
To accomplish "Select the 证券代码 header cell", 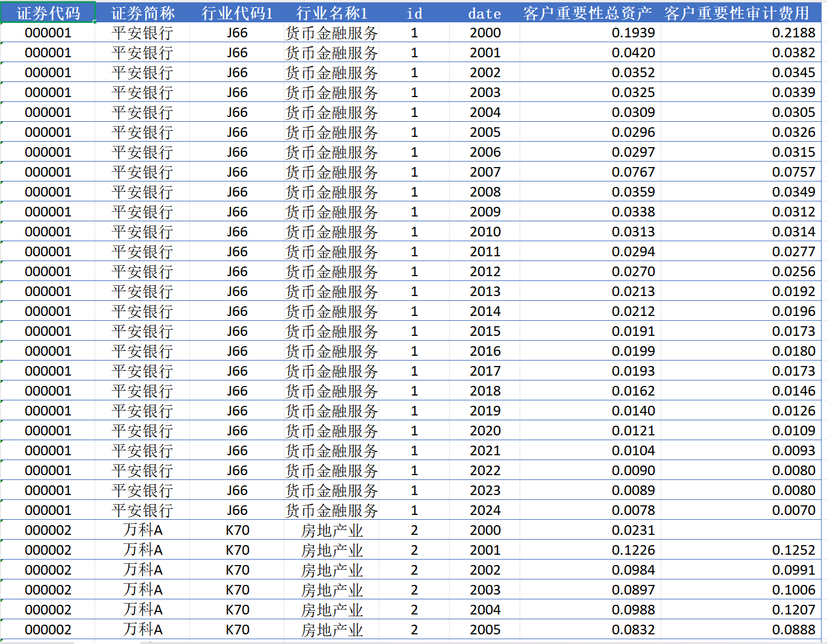I will (48, 13).
